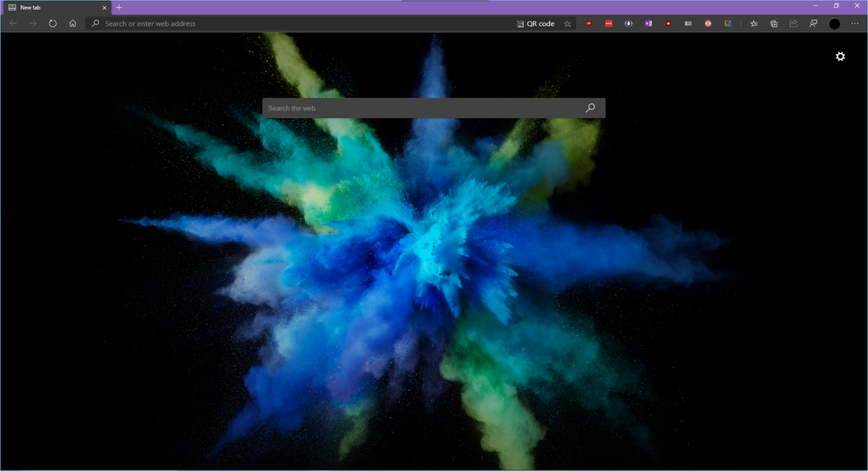
Task: Open the OneNote Web Clipper extension
Action: [x=648, y=23]
